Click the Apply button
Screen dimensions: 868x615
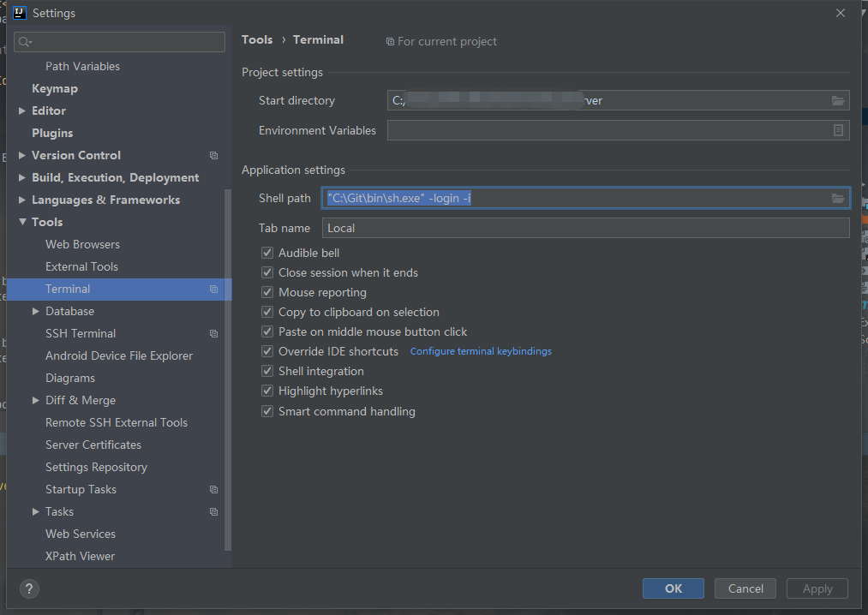(817, 588)
